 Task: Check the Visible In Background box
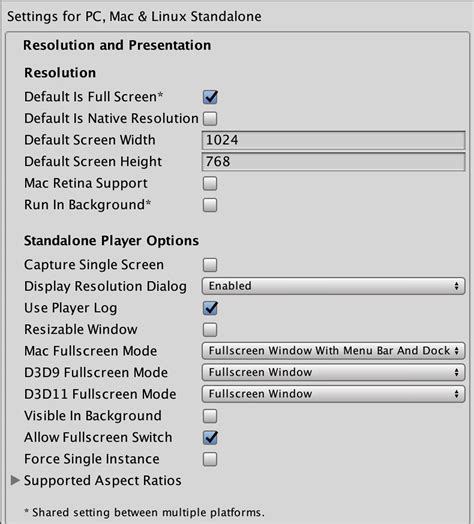click(210, 416)
